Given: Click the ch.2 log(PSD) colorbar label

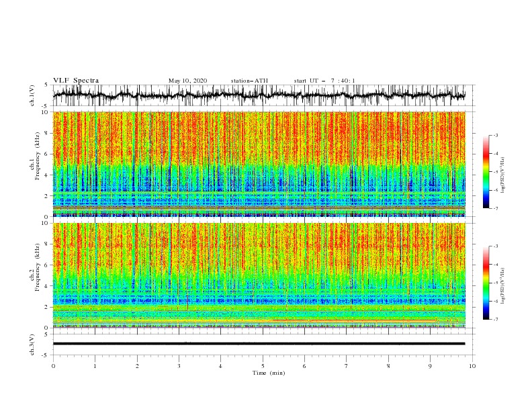Looking at the screenshot, I should (x=502, y=285).
